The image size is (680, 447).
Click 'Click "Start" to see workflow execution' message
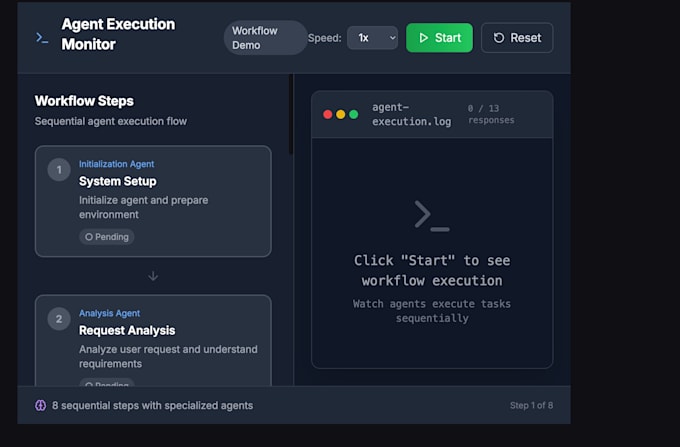point(432,271)
